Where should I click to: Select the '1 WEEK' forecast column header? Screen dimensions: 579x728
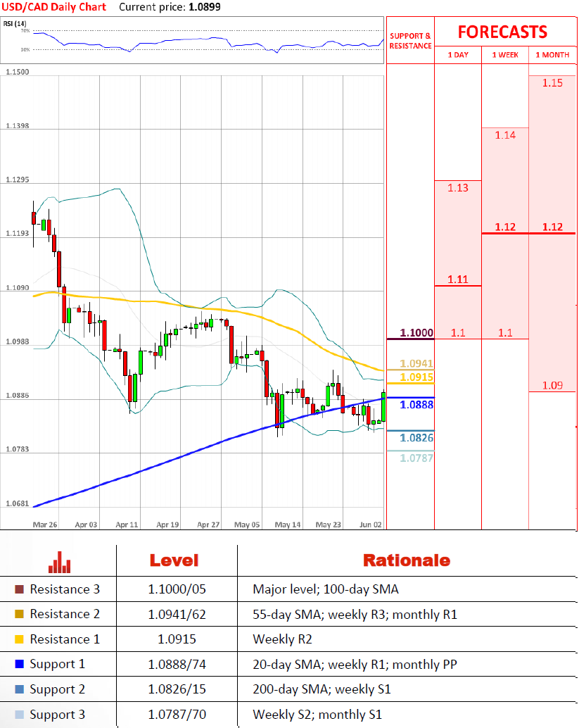(505, 55)
